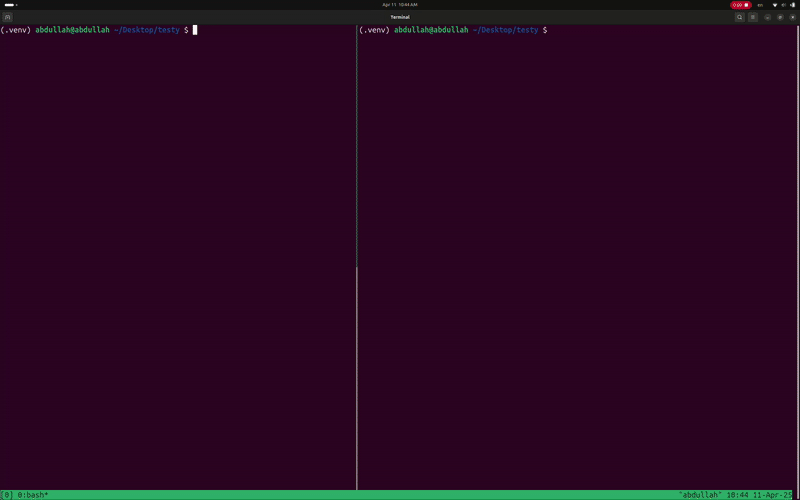
Task: Click '~/Desktop/testy' path in right pane
Action: [506, 30]
